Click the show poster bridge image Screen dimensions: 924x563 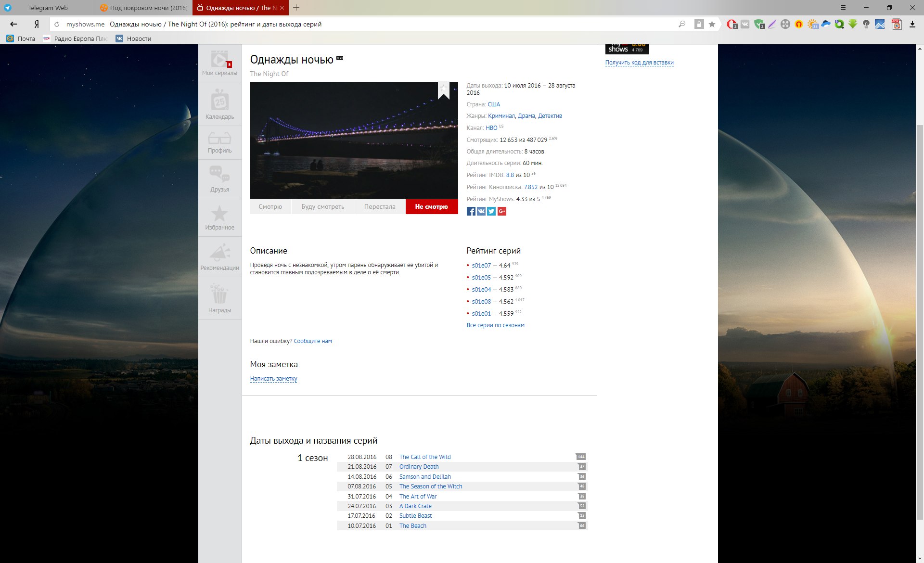[x=354, y=140]
